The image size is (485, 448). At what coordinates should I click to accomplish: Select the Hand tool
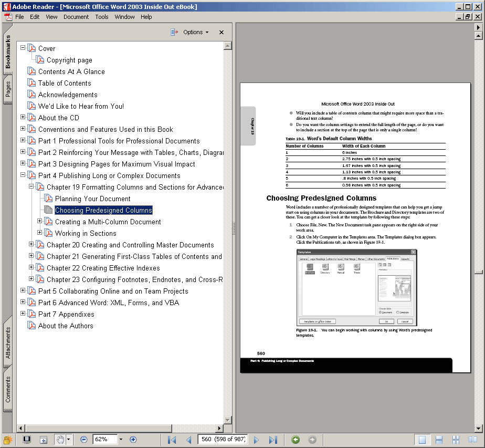tap(60, 440)
